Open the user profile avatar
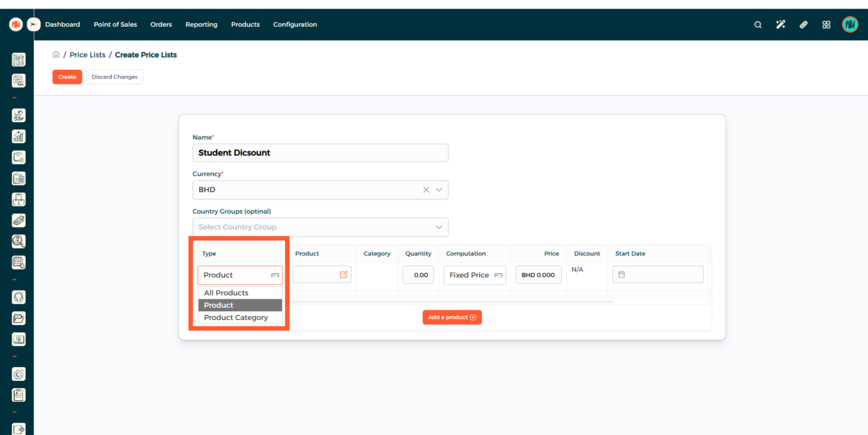The image size is (868, 435). 849,24
